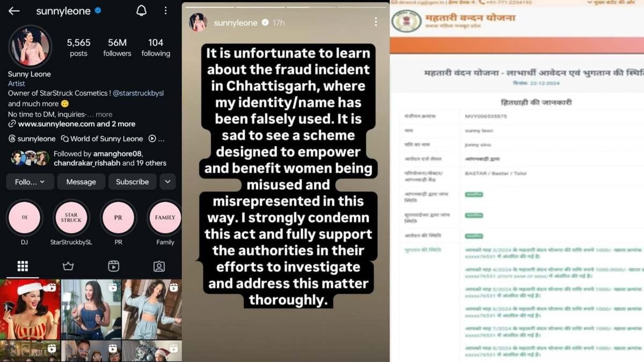Open the Family story highlight
The image size is (644, 362).
(165, 218)
